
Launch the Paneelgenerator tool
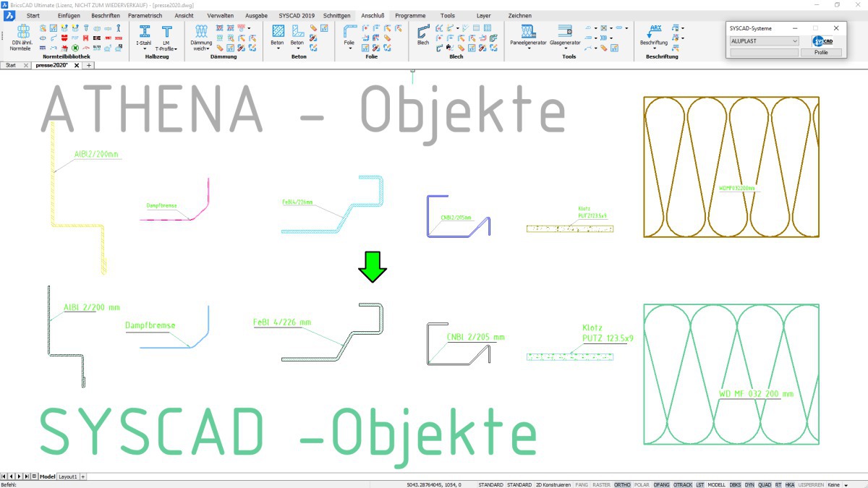coord(528,35)
